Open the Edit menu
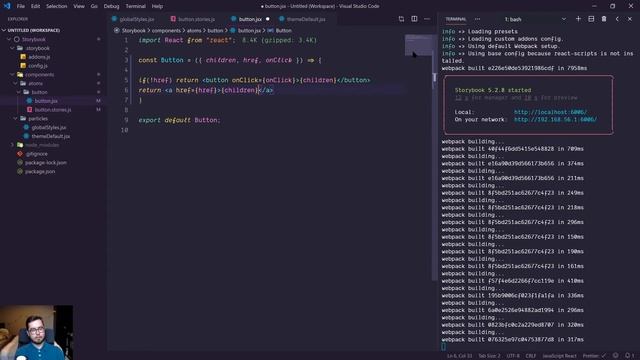The width and height of the screenshot is (640, 360). [x=36, y=6]
